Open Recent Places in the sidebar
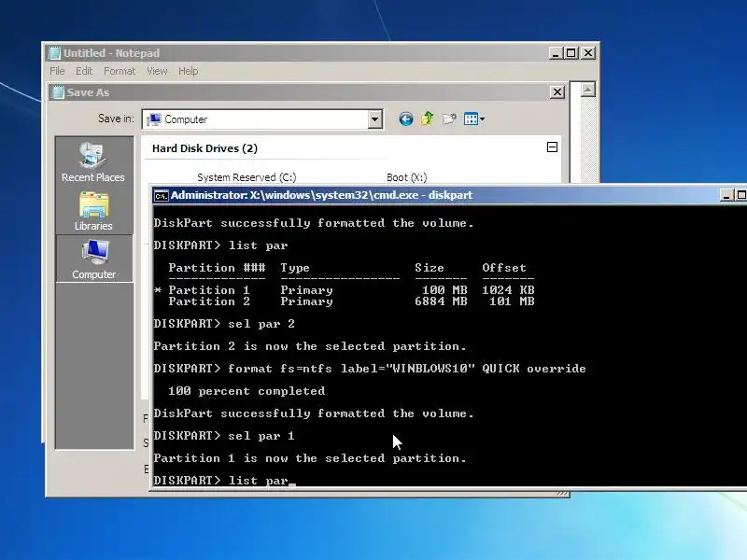The height and width of the screenshot is (560, 747). [x=93, y=162]
